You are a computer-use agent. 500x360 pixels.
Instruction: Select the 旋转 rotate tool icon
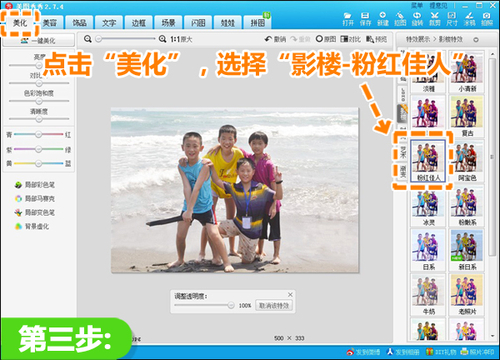click(x=417, y=19)
